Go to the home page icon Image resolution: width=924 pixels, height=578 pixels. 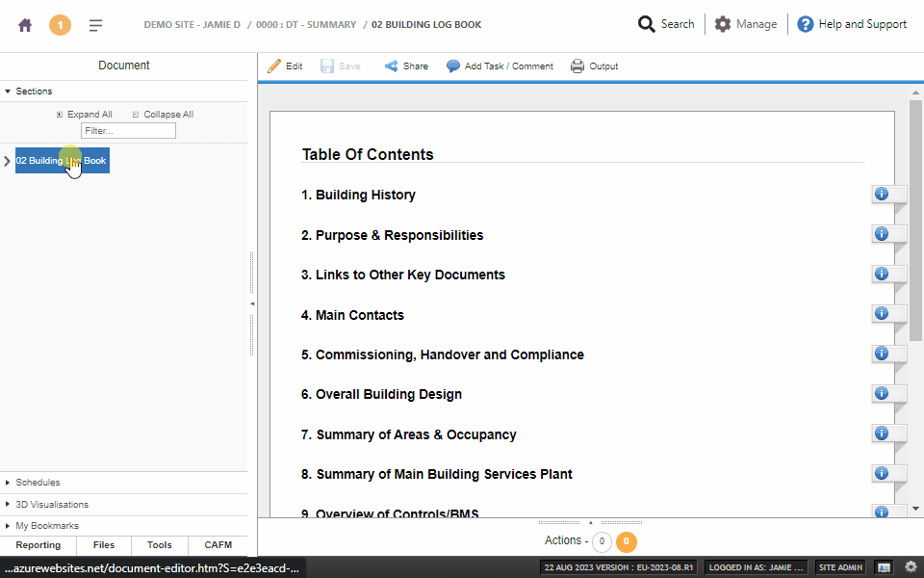pos(25,25)
